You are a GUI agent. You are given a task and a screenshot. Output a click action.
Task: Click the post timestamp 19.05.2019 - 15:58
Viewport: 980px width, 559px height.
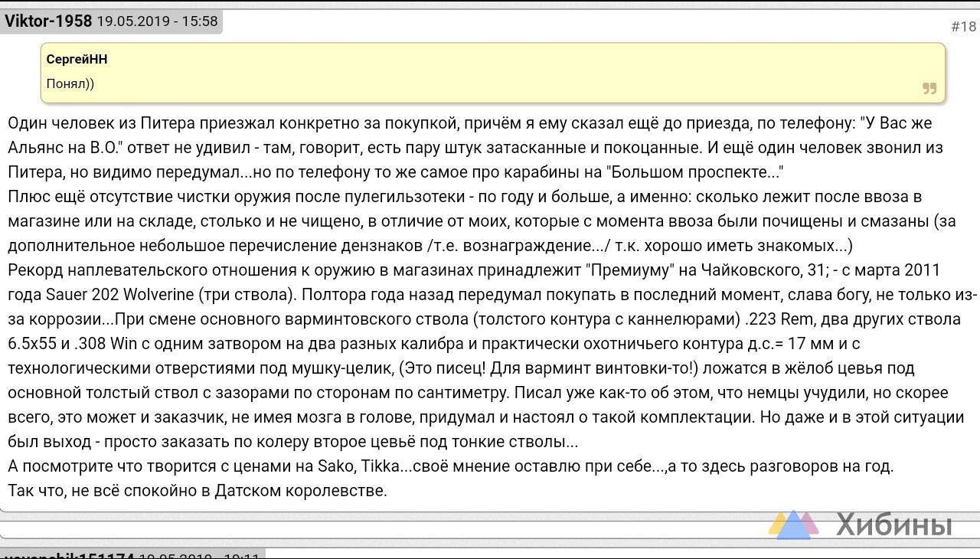click(158, 21)
